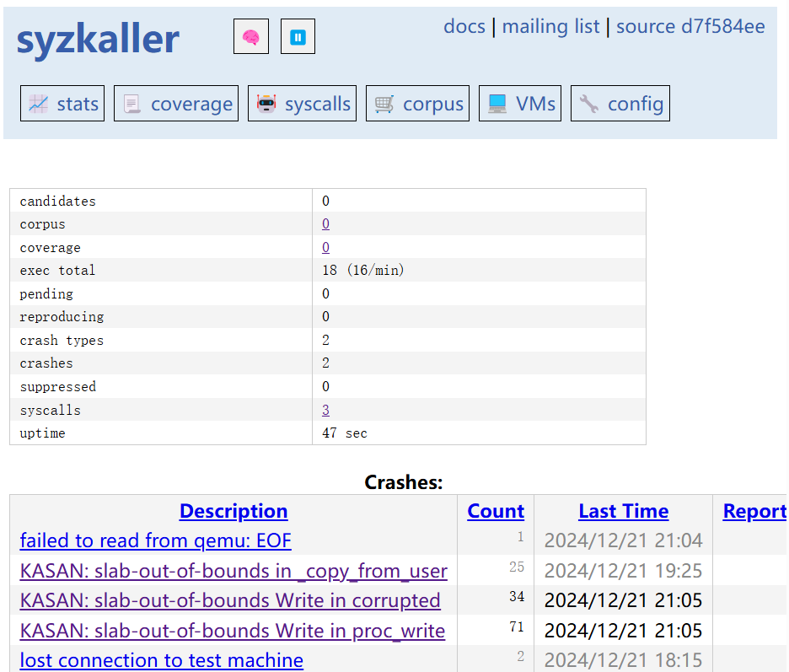This screenshot has width=789, height=672.
Task: Open the coverage page
Action: [x=176, y=103]
